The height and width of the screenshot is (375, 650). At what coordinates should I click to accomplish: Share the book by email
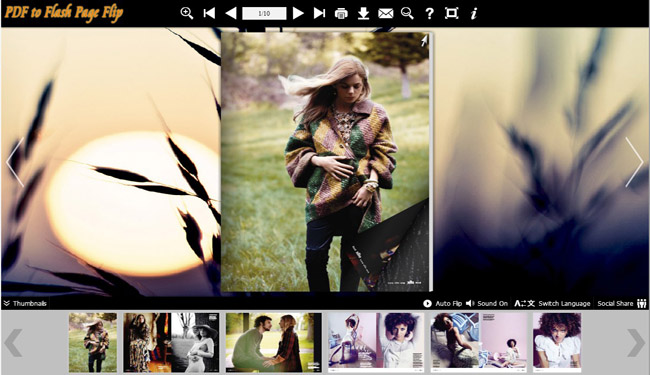tap(386, 14)
